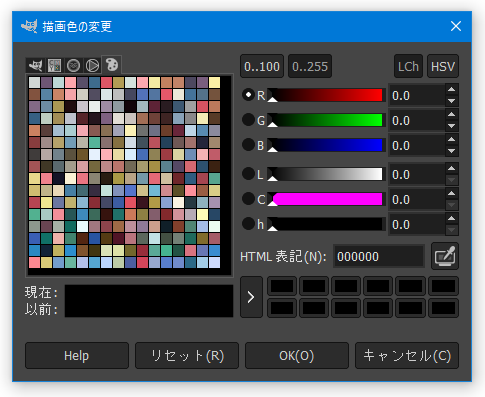Increase the B value with up arrow
485x397 pixels.
click(x=452, y=139)
